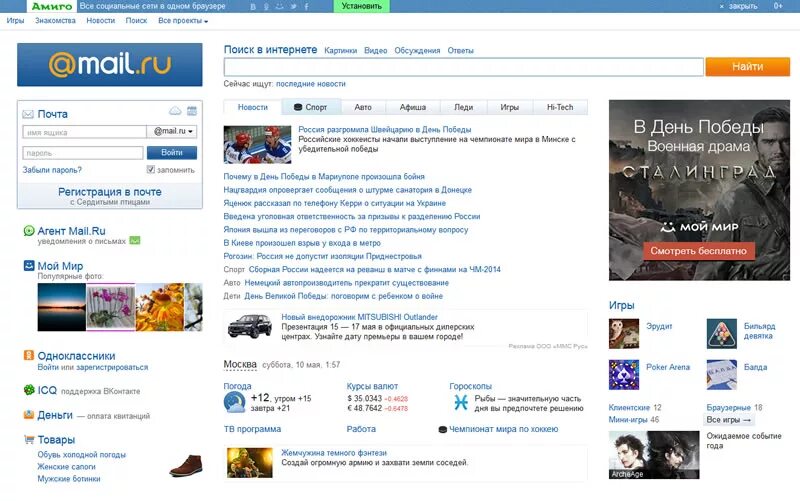This screenshot has height=501, width=800.
Task: Click the green Установить button
Action: pos(361,7)
